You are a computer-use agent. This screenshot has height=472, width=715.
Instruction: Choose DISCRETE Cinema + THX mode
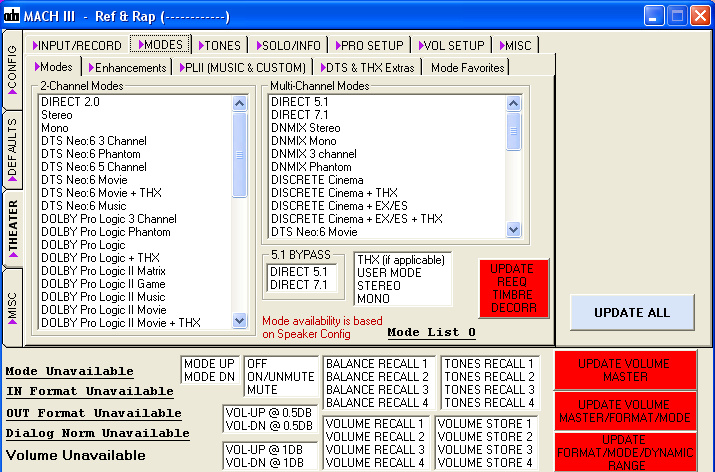pyautogui.click(x=334, y=192)
